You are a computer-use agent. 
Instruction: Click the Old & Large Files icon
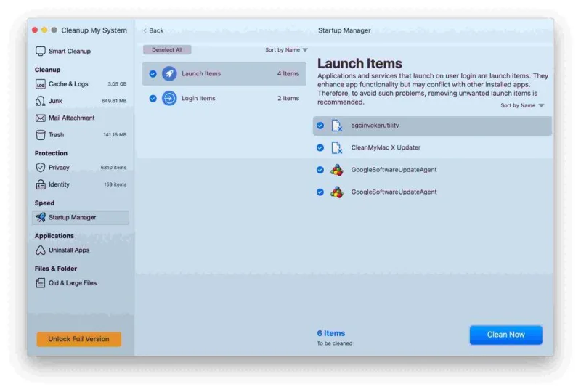pyautogui.click(x=41, y=283)
